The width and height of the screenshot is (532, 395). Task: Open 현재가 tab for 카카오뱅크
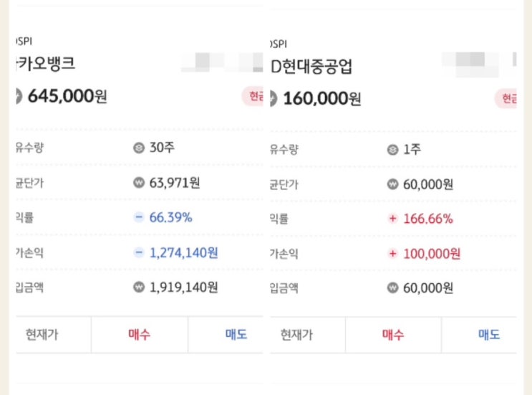pyautogui.click(x=42, y=334)
